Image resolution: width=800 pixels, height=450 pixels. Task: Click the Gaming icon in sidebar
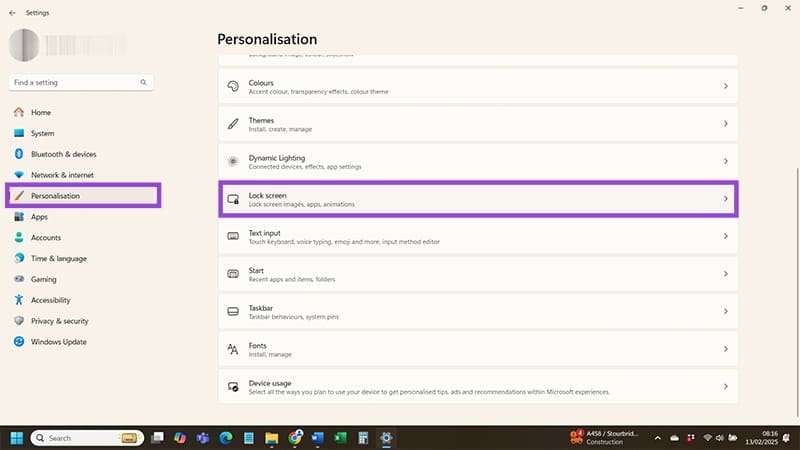tap(19, 279)
